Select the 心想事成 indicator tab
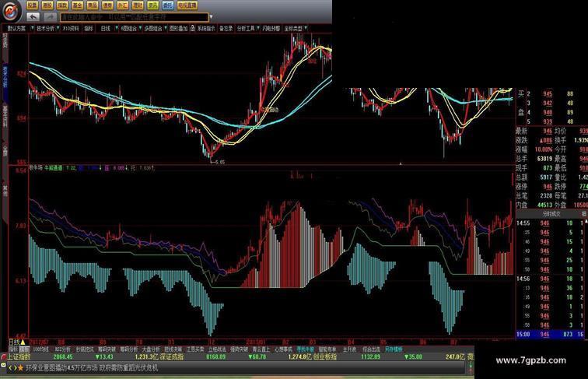 283,349
